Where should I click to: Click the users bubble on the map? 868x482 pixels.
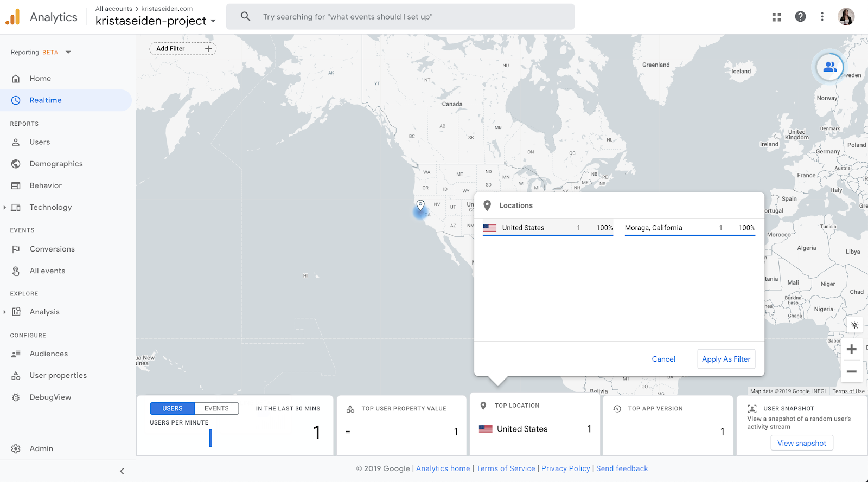[x=829, y=67]
